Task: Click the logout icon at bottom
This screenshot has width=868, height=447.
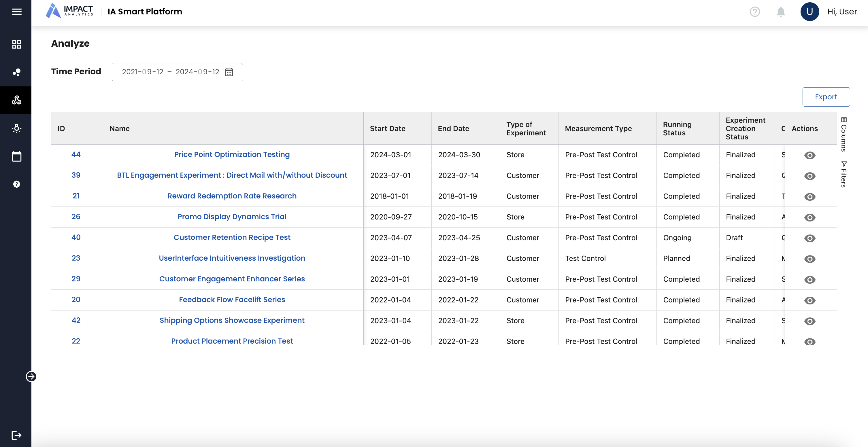Action: point(16,435)
